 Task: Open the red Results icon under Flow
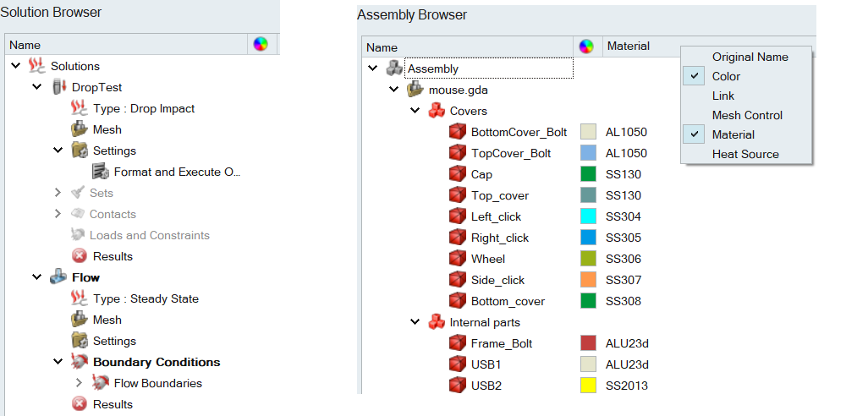click(x=80, y=404)
